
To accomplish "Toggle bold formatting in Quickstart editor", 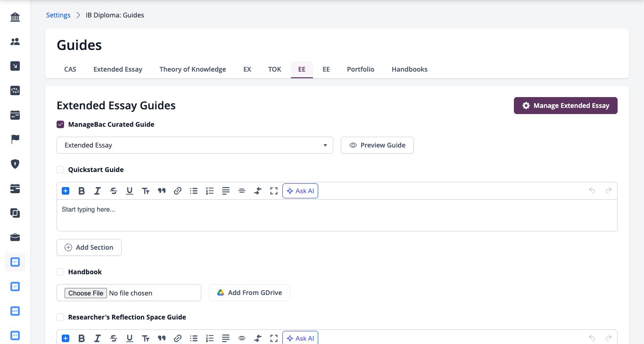I will coord(82,191).
